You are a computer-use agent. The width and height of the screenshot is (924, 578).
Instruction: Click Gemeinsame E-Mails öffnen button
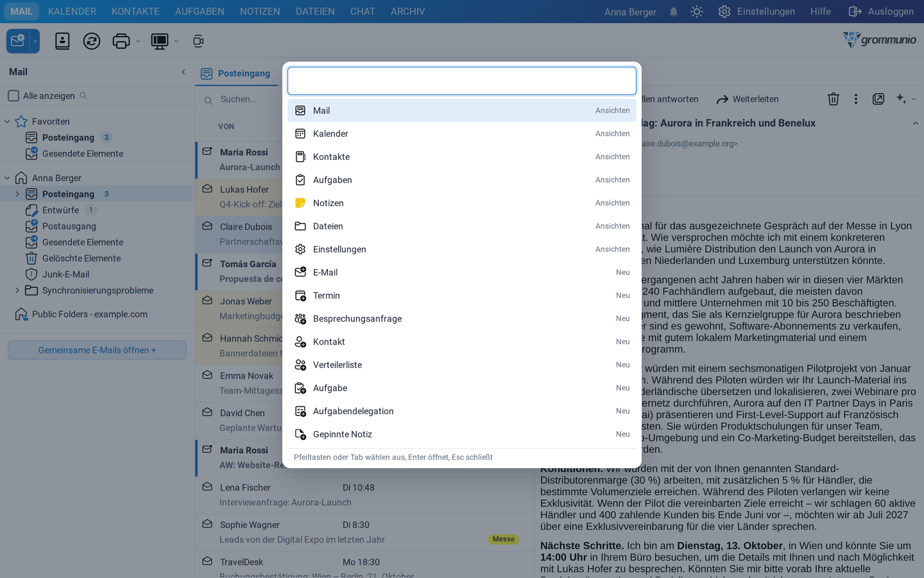[x=97, y=350]
